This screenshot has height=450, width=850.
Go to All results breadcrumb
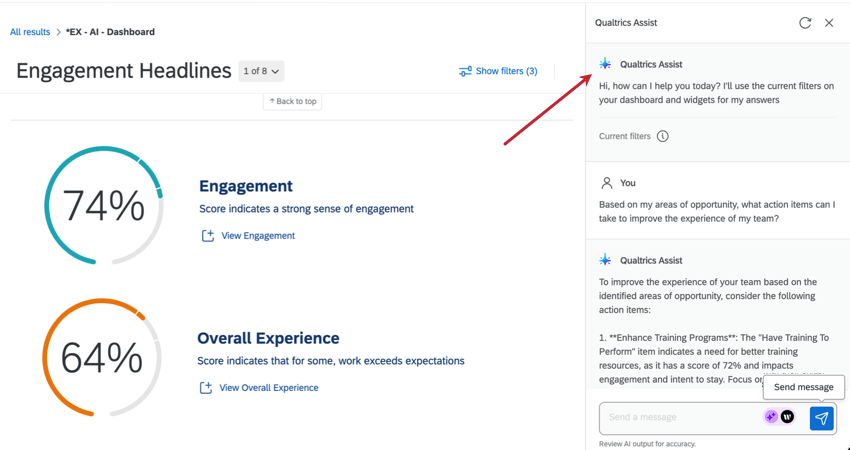pos(30,32)
